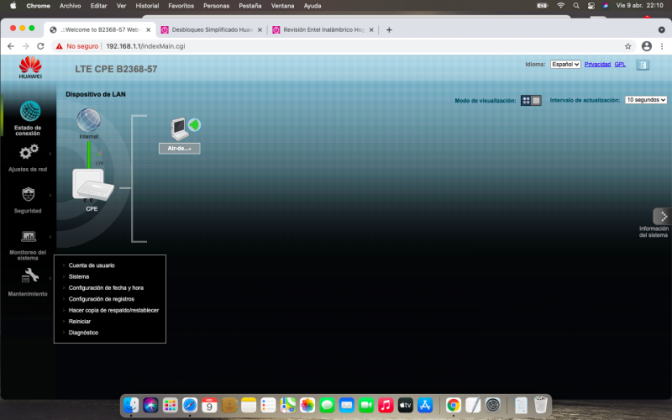This screenshot has width=672, height=420.
Task: Open the Idioma Español dropdown
Action: click(x=565, y=64)
